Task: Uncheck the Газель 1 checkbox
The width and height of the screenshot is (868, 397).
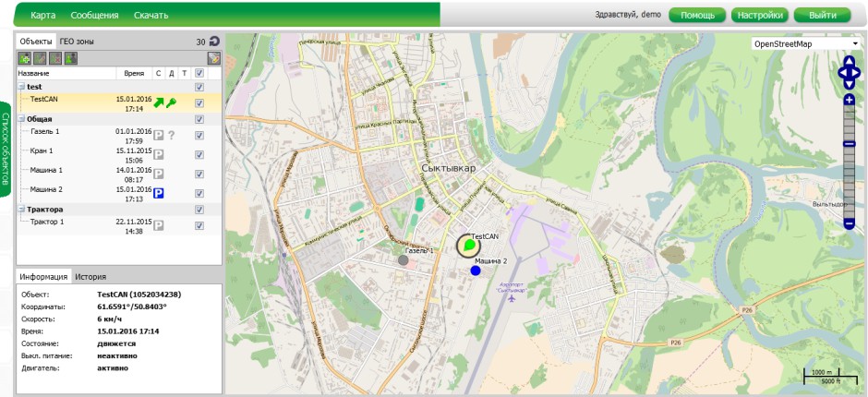Action: (x=199, y=135)
